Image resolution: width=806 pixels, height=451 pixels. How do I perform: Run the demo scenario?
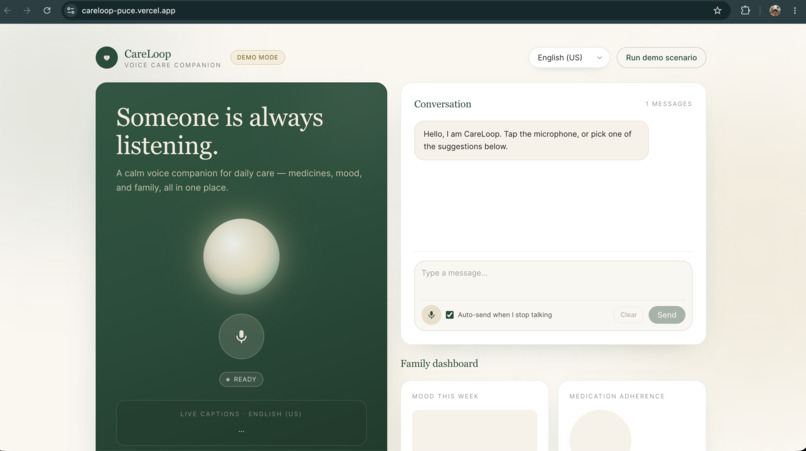[661, 58]
